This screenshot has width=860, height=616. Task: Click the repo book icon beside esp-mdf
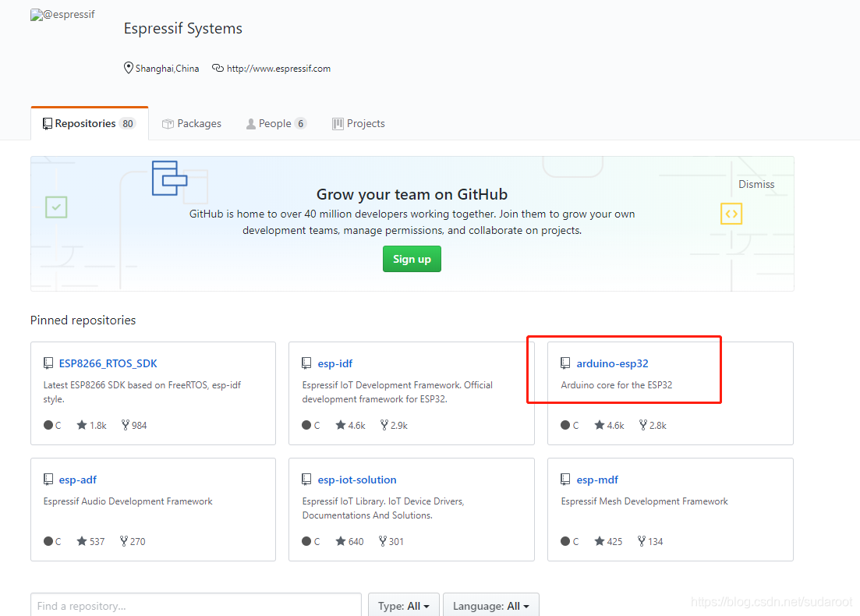pos(565,480)
